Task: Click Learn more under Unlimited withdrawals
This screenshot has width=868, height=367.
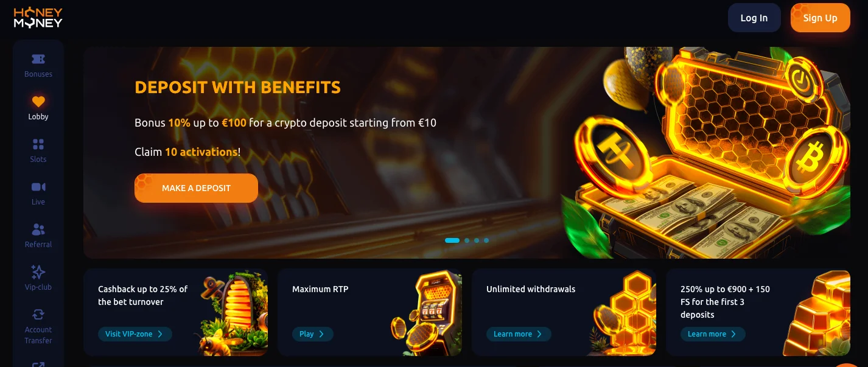Action: pyautogui.click(x=519, y=334)
